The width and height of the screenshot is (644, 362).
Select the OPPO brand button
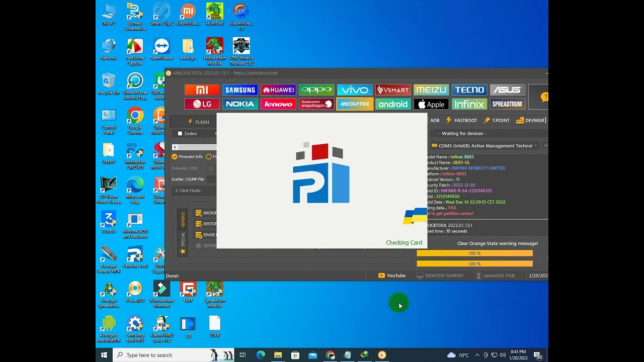(316, 90)
